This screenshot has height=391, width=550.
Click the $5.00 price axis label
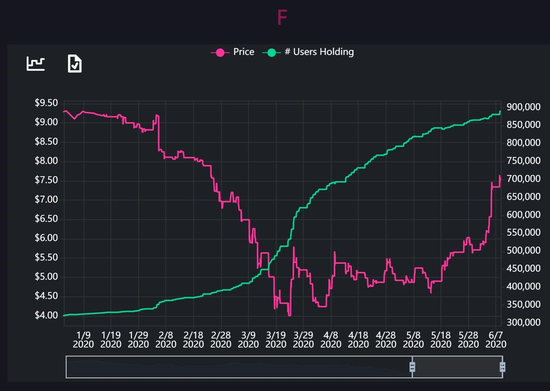coord(46,277)
